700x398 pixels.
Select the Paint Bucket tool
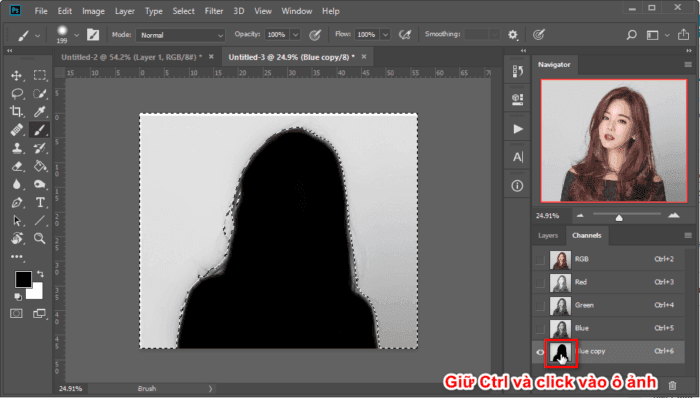[40, 166]
